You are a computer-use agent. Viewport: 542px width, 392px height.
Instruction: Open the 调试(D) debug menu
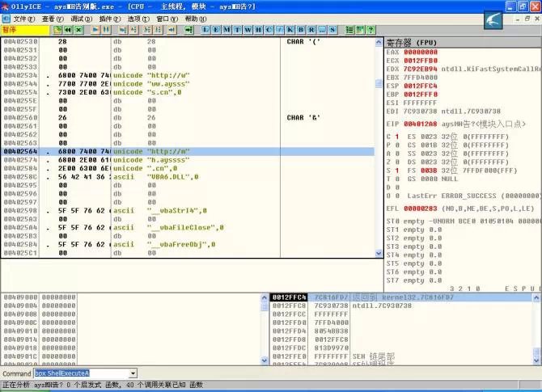click(x=80, y=18)
